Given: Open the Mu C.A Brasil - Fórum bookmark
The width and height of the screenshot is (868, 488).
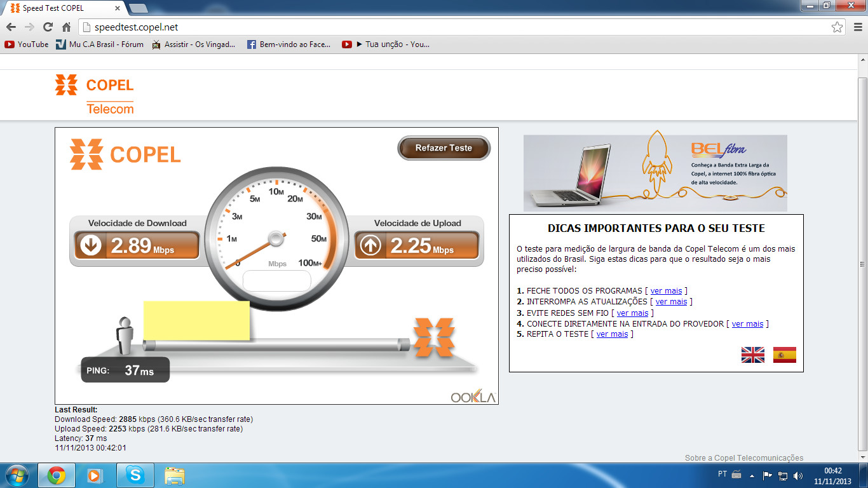Looking at the screenshot, I should pyautogui.click(x=100, y=44).
